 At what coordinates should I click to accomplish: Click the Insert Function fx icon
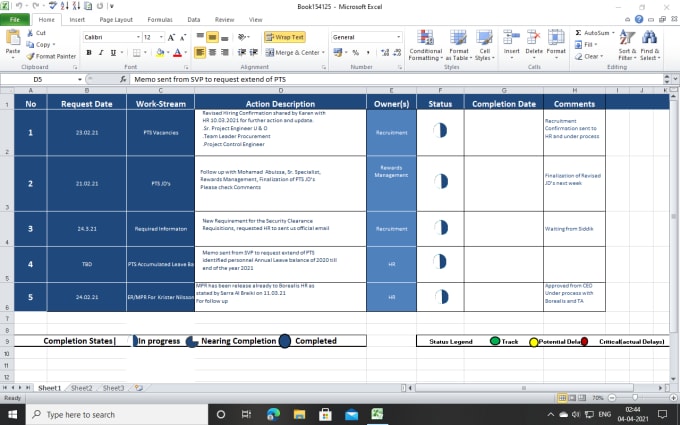(x=123, y=79)
